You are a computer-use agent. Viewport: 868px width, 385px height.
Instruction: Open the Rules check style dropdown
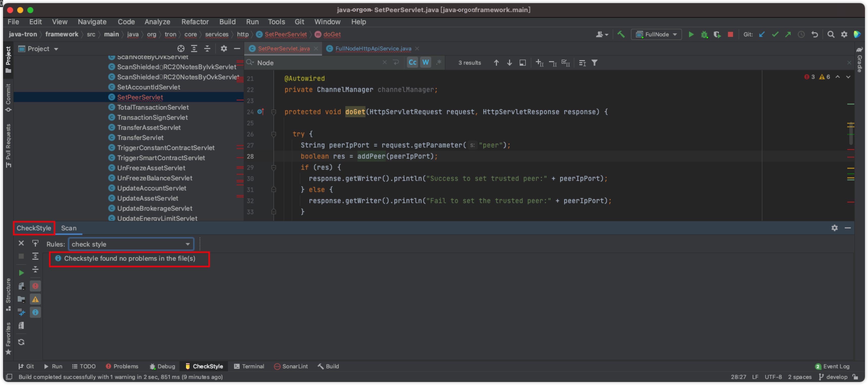[131, 244]
